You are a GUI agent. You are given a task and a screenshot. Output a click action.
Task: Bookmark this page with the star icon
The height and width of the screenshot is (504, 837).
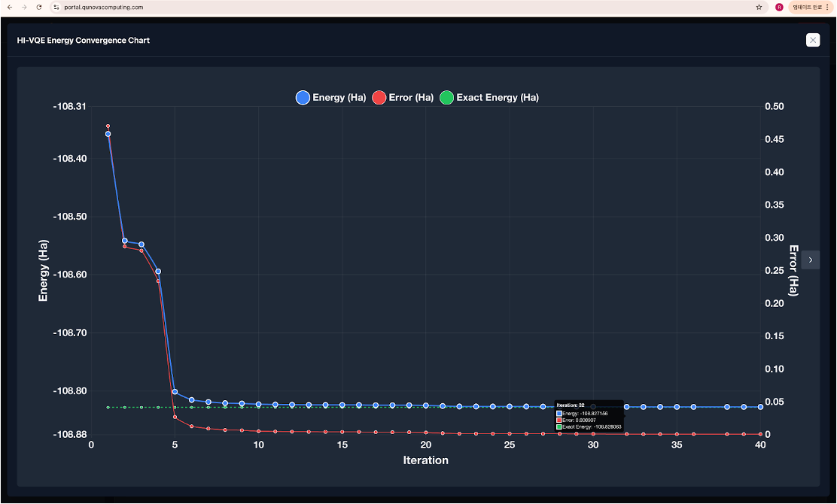point(759,7)
